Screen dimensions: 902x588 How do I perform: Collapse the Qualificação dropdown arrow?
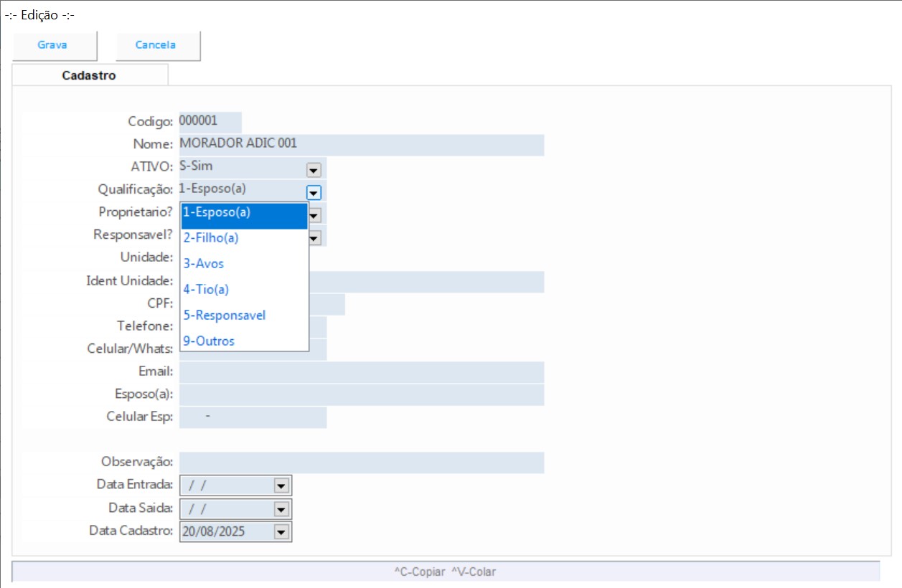[314, 192]
